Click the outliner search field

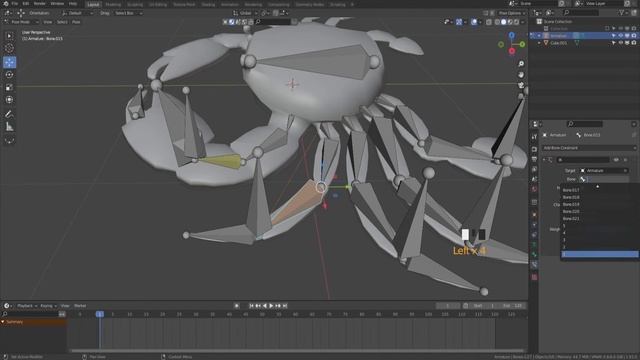click(x=580, y=13)
